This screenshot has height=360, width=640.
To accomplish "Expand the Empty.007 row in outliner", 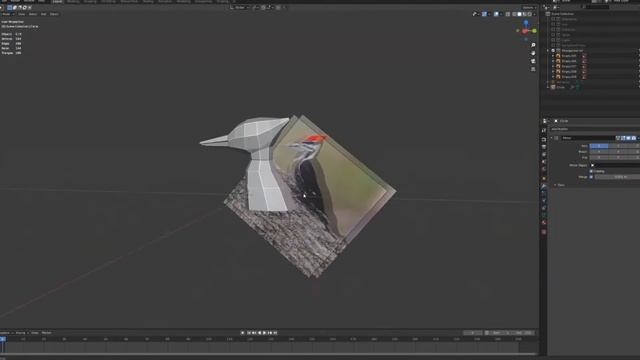I will pos(553,66).
